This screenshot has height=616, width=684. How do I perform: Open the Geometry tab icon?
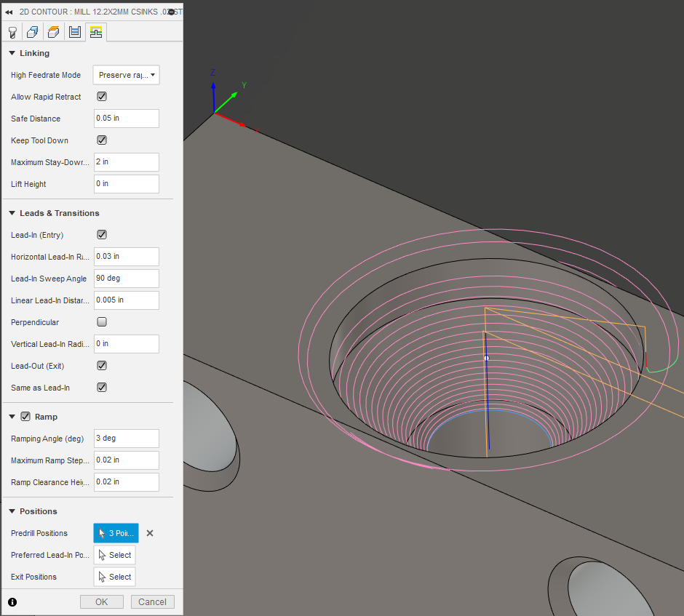(x=33, y=32)
